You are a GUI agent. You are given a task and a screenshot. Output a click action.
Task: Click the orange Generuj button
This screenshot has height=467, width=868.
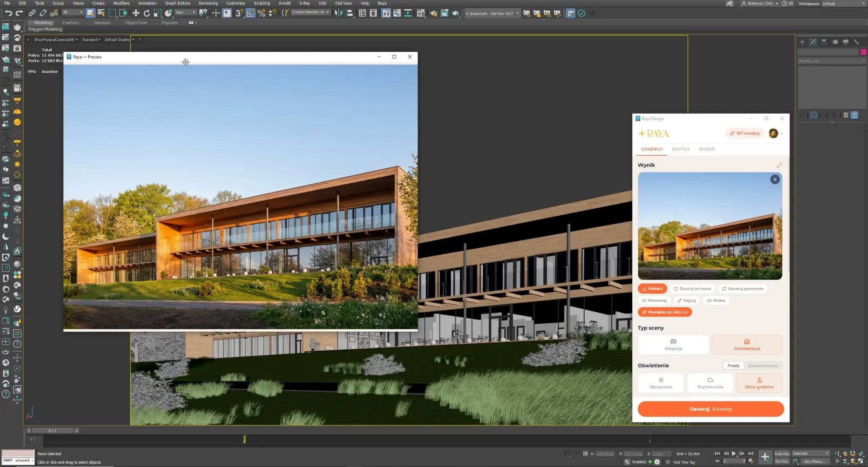point(711,409)
